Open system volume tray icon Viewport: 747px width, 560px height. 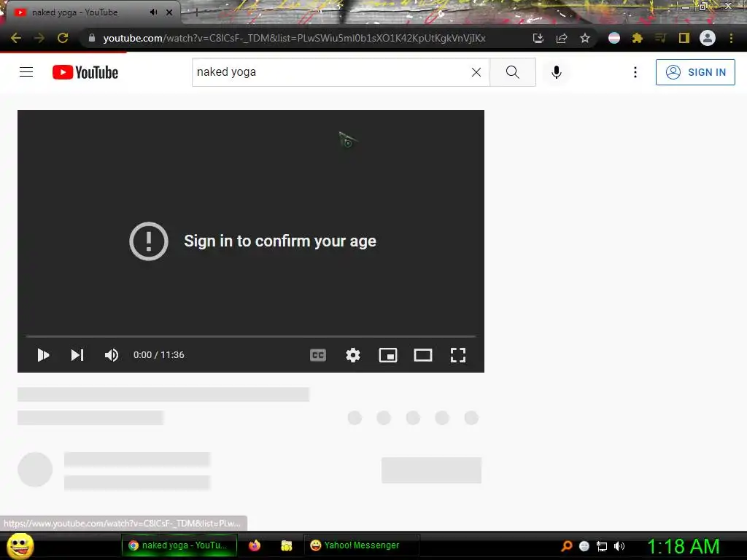(619, 546)
